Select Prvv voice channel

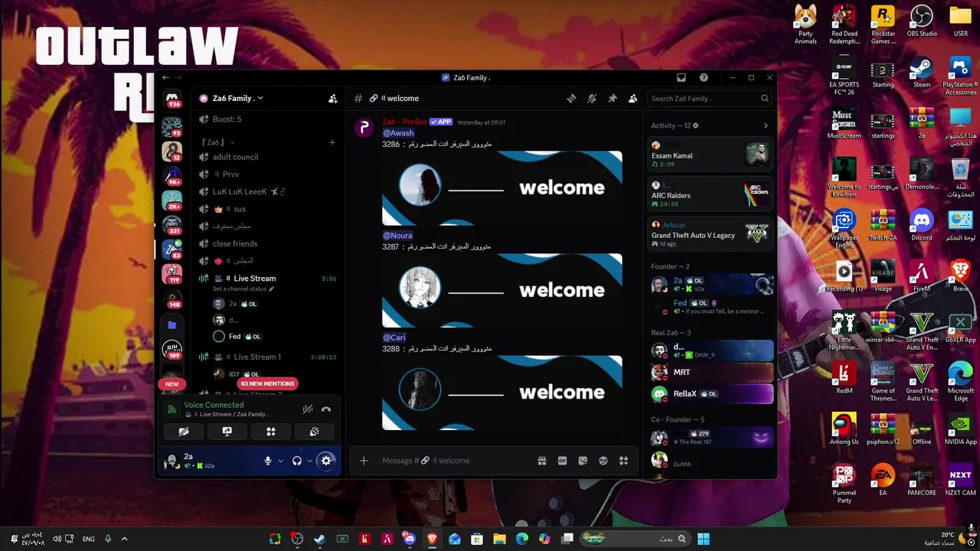(x=267, y=174)
